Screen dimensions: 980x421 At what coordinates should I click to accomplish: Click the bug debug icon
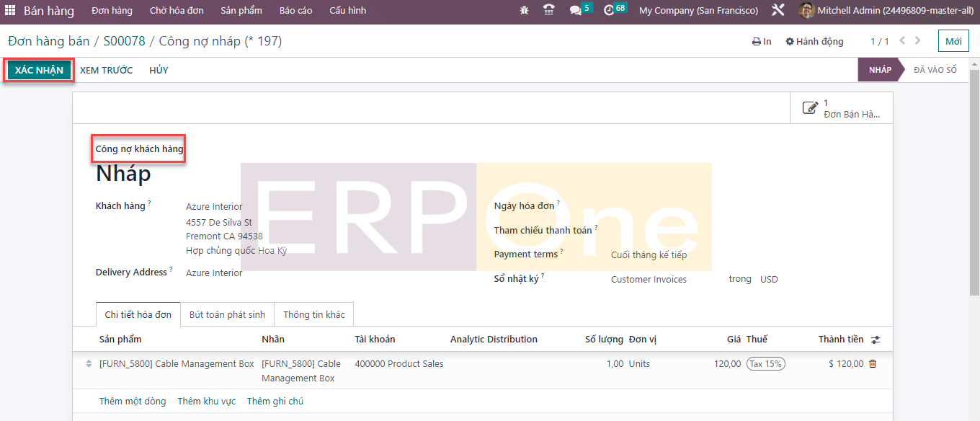pyautogui.click(x=524, y=11)
